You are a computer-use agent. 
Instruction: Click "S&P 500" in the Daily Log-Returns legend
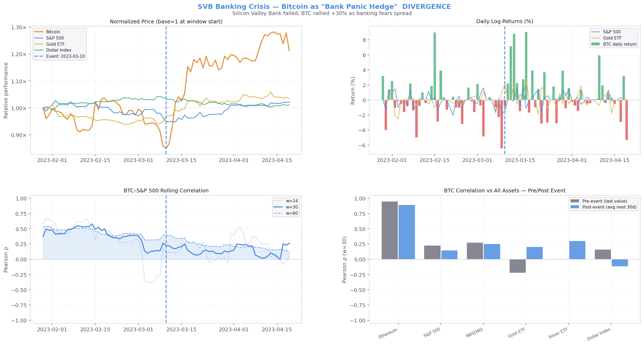coord(612,32)
